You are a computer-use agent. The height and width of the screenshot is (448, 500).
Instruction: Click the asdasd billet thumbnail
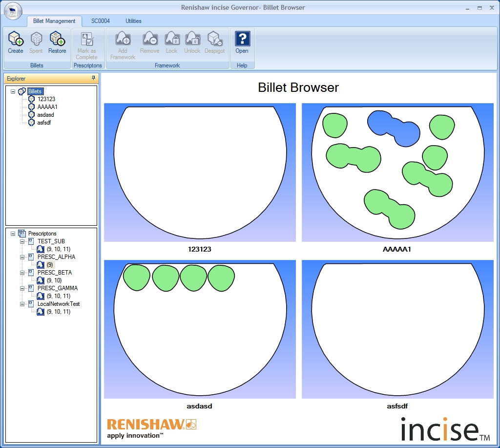pyautogui.click(x=200, y=329)
